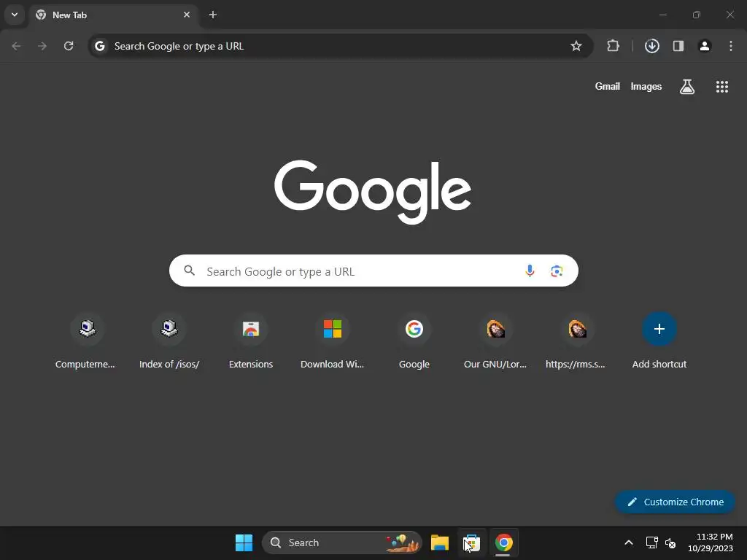
Task: Open the Index of /isos/ shortcut
Action: click(169, 341)
